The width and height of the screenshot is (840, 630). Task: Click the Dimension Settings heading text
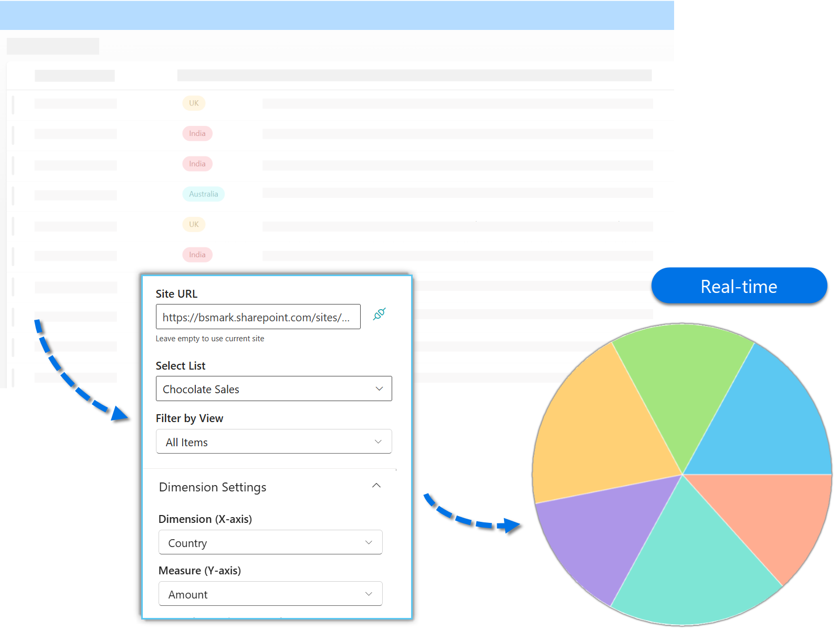[x=213, y=487]
